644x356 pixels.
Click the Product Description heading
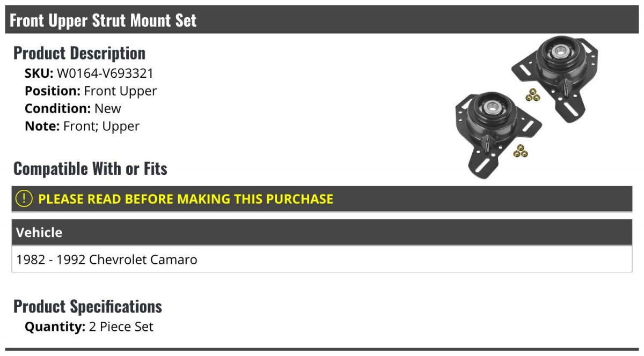[x=79, y=53]
